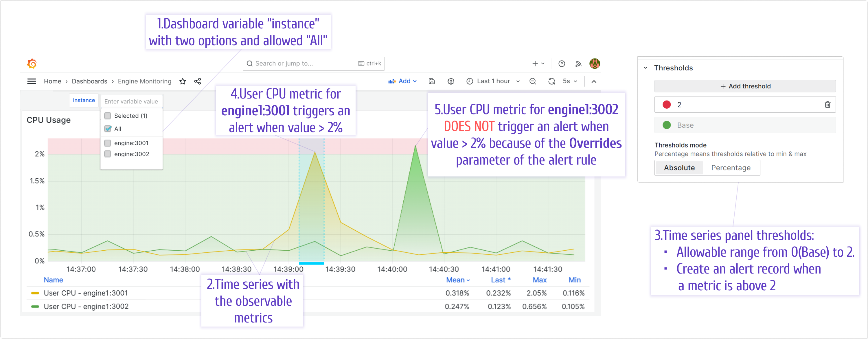Click the Add threshold button

click(x=745, y=86)
